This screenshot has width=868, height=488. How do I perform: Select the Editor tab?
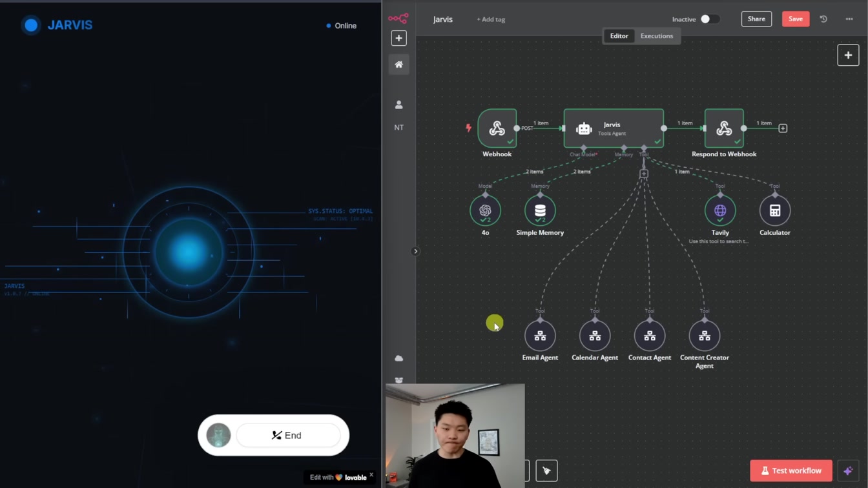(x=619, y=36)
